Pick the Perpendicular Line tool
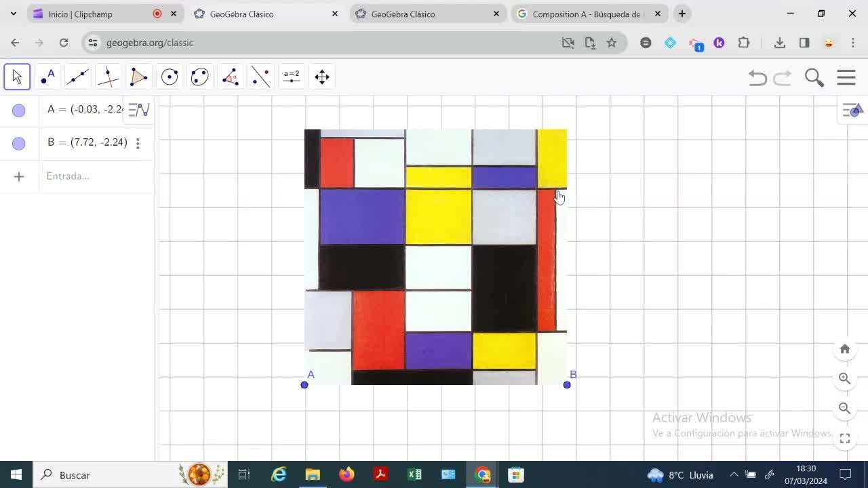 coord(108,77)
